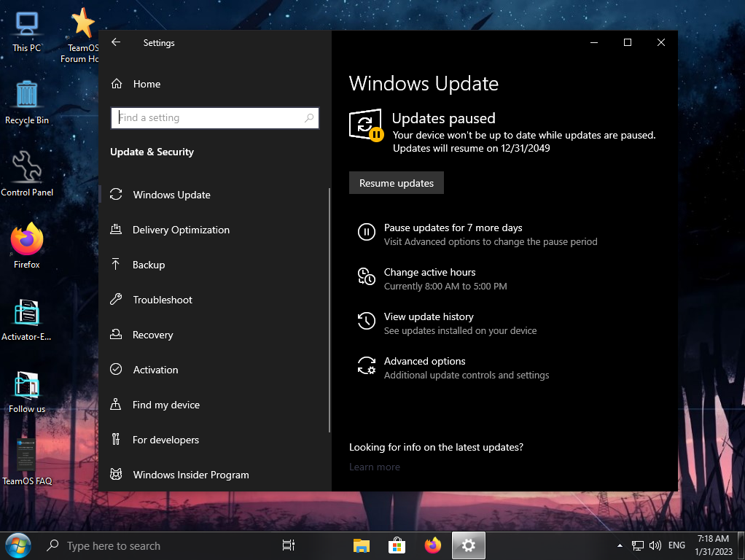Open the Backup section
Image resolution: width=745 pixels, height=560 pixels.
click(x=214, y=265)
